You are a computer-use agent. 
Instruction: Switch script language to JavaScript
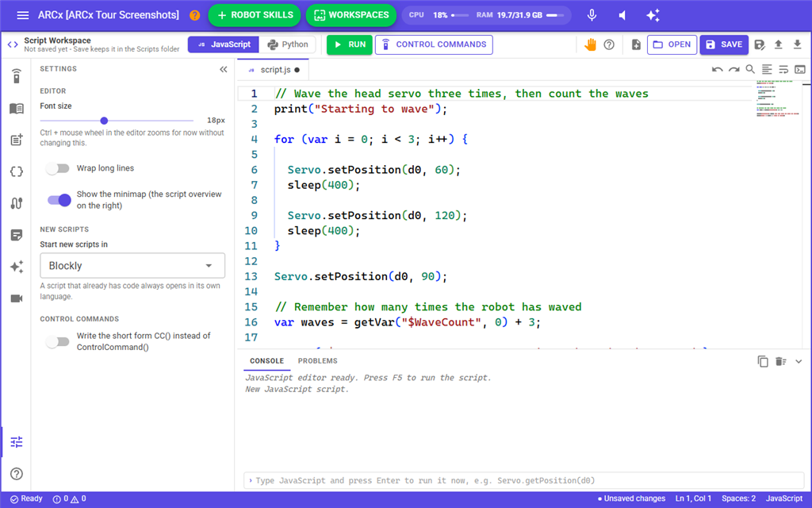[223, 44]
